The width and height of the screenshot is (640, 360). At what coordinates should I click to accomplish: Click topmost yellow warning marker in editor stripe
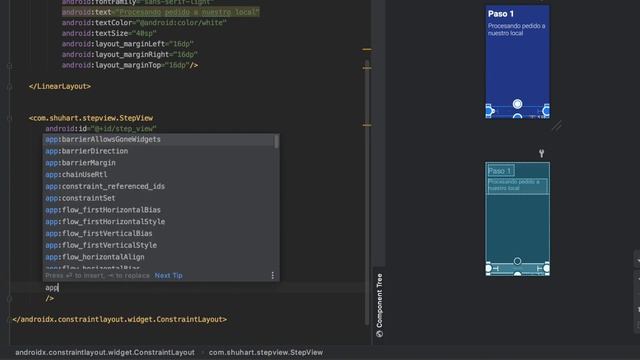coord(367,49)
